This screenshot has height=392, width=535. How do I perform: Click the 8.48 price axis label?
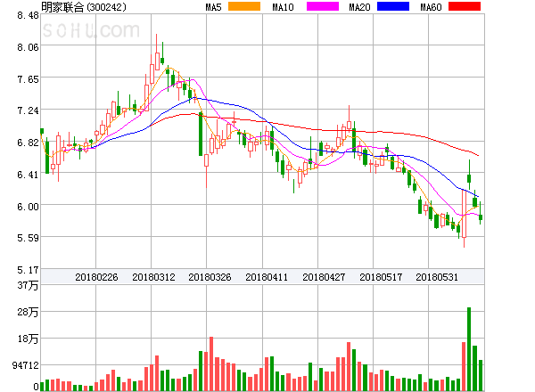[x=28, y=15]
